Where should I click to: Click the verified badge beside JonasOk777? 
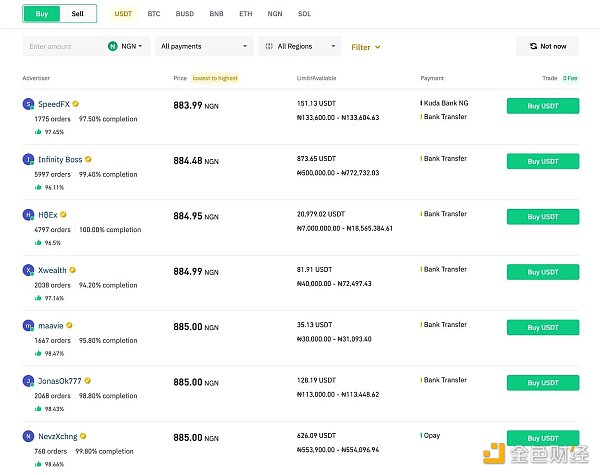click(89, 381)
